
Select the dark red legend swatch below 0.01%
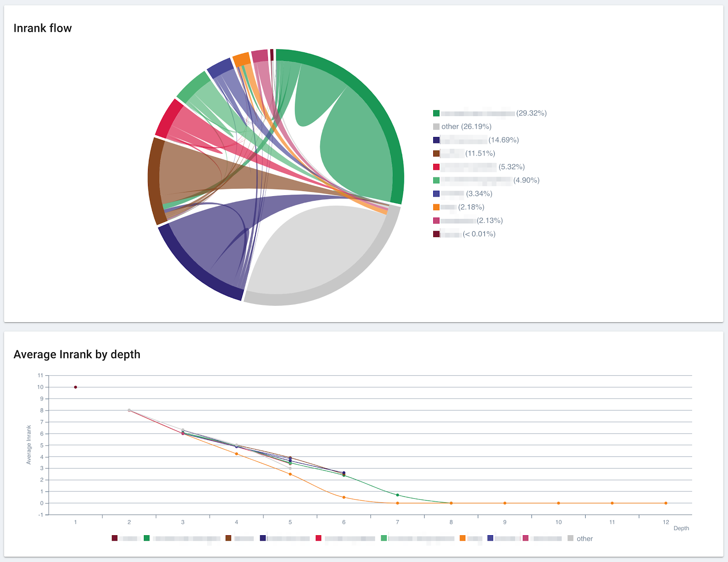tap(435, 234)
